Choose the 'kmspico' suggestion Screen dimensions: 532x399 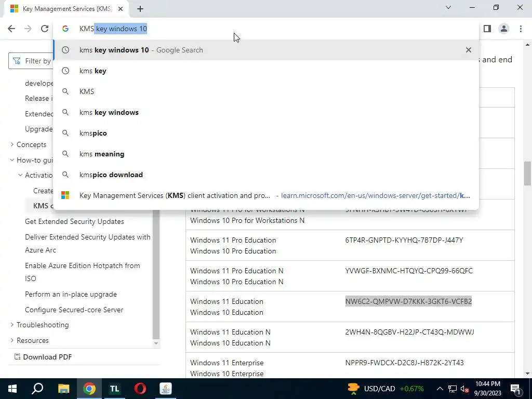pos(266,133)
